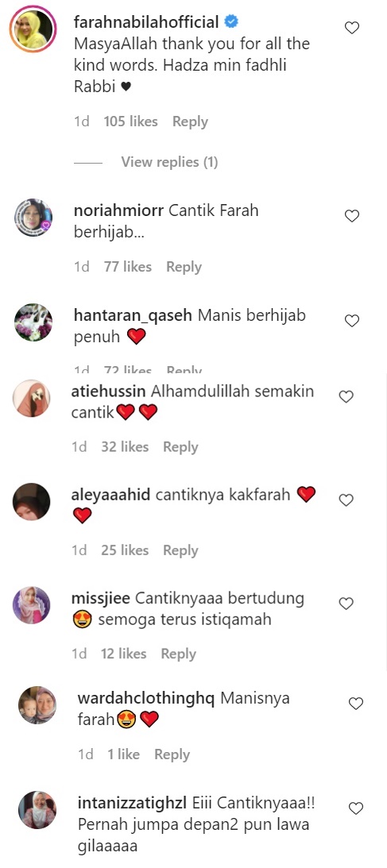Open the wardahclothinghq username link

point(145,698)
